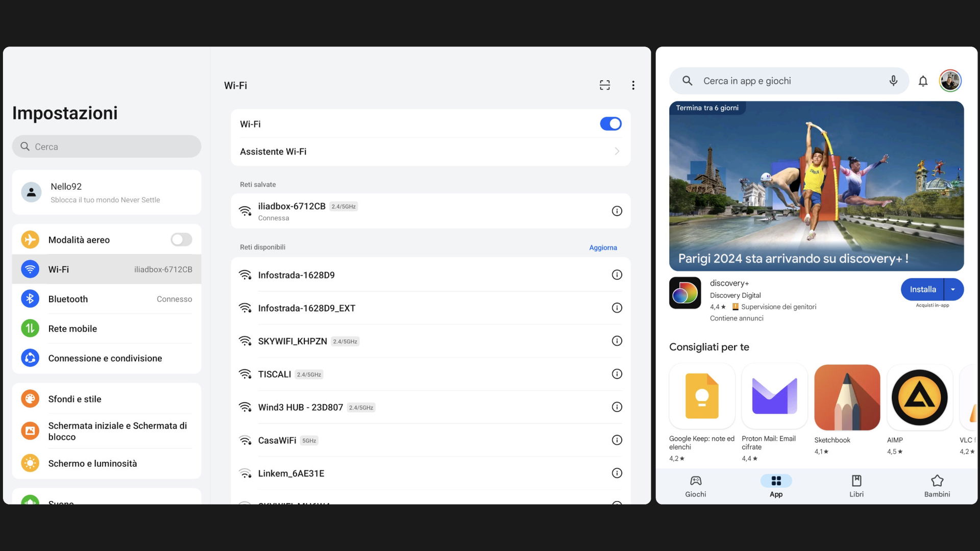Click Infostrada-1628D9_EXT network name
Screen dimensions: 980x551
(x=306, y=308)
